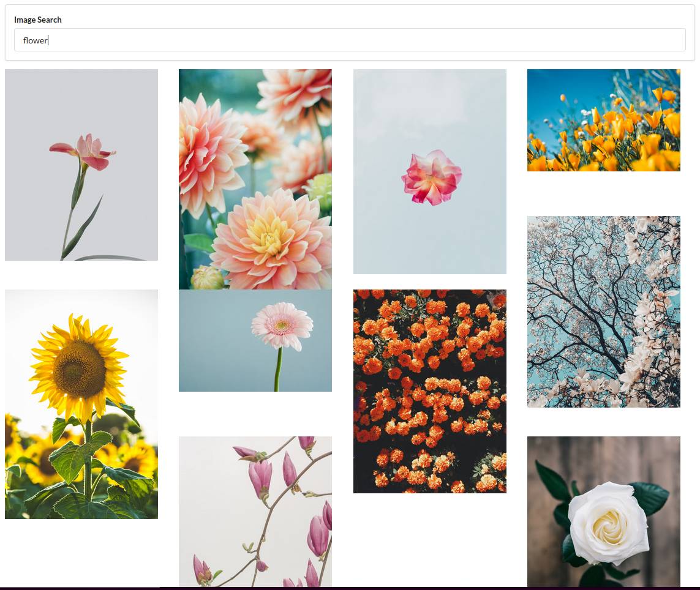This screenshot has width=700, height=590.
Task: Open the orange marigolds on dark background photo
Action: point(429,391)
